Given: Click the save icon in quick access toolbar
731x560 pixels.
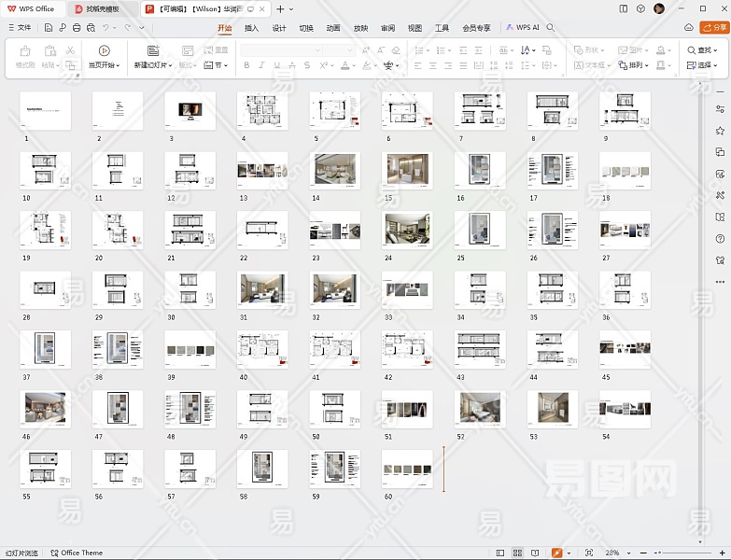Looking at the screenshot, I should [49, 28].
